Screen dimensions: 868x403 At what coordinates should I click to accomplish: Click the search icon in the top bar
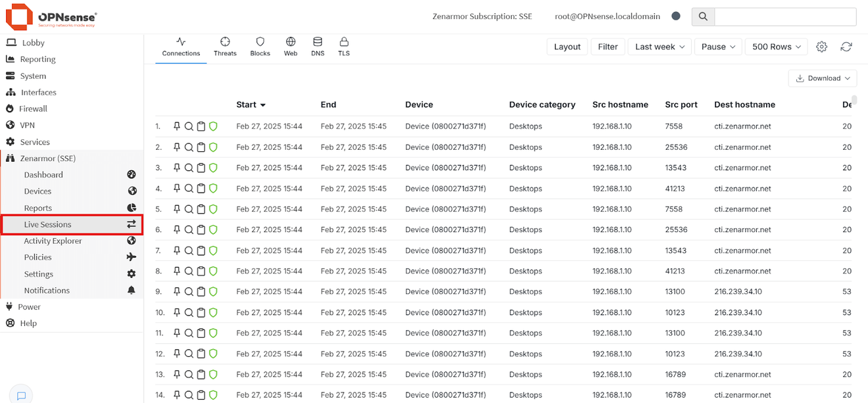click(703, 16)
